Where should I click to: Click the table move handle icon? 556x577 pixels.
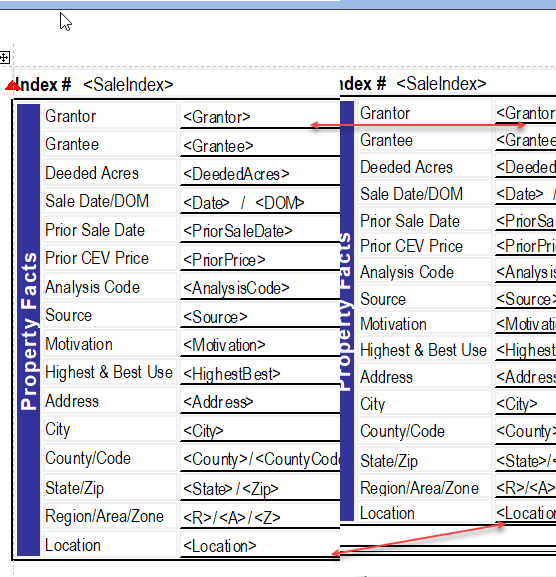click(x=4, y=57)
